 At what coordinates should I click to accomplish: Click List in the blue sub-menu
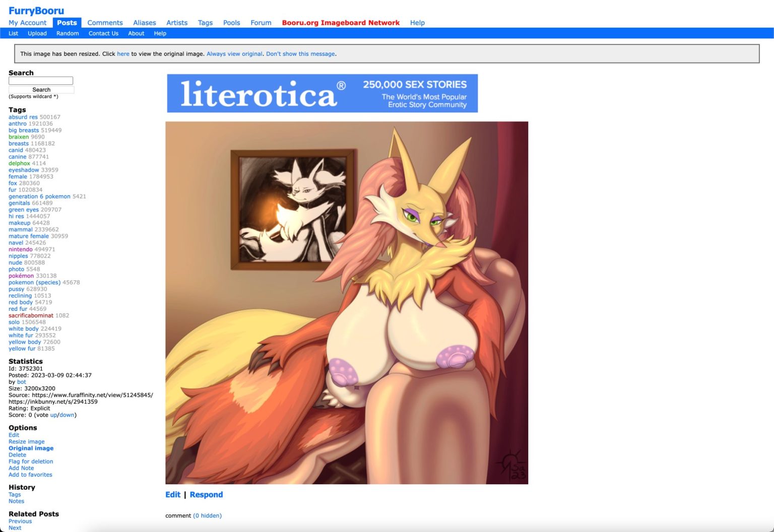coord(13,33)
